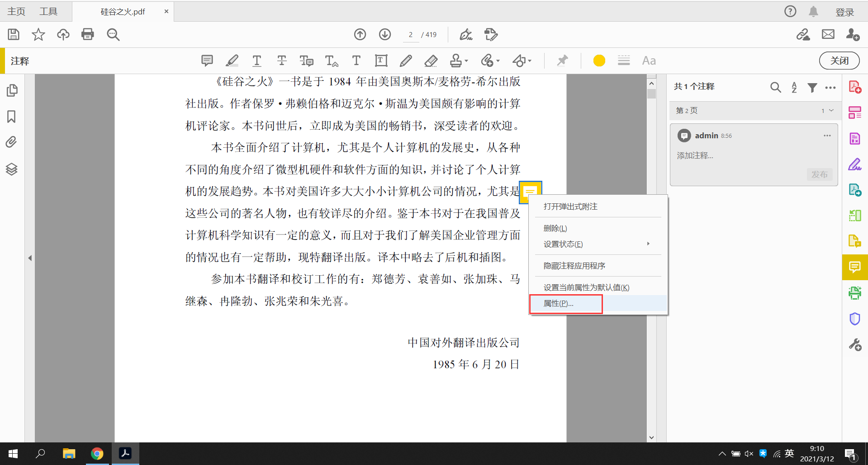Select the eraser tool
The image size is (868, 465).
(x=431, y=61)
